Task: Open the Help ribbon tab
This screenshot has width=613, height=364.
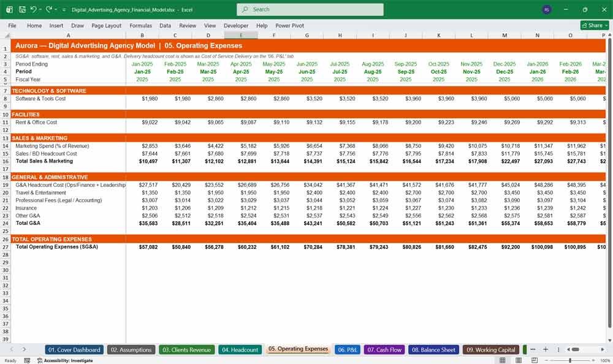Action: [x=262, y=25]
